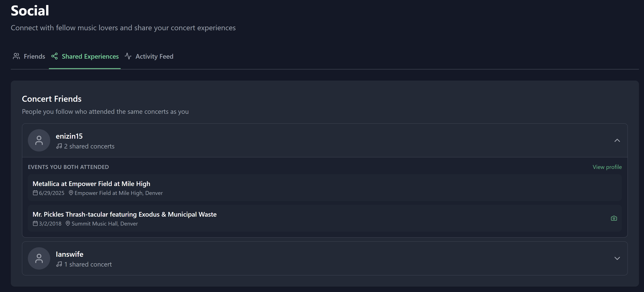Open Mr. Pickles Thrash-tacular event card
644x292 pixels.
[x=325, y=218]
